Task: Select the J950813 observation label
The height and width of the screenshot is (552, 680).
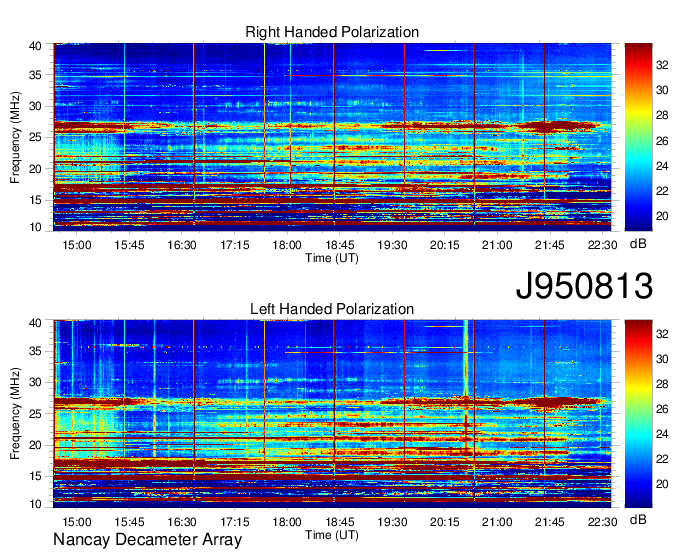Action: (584, 286)
